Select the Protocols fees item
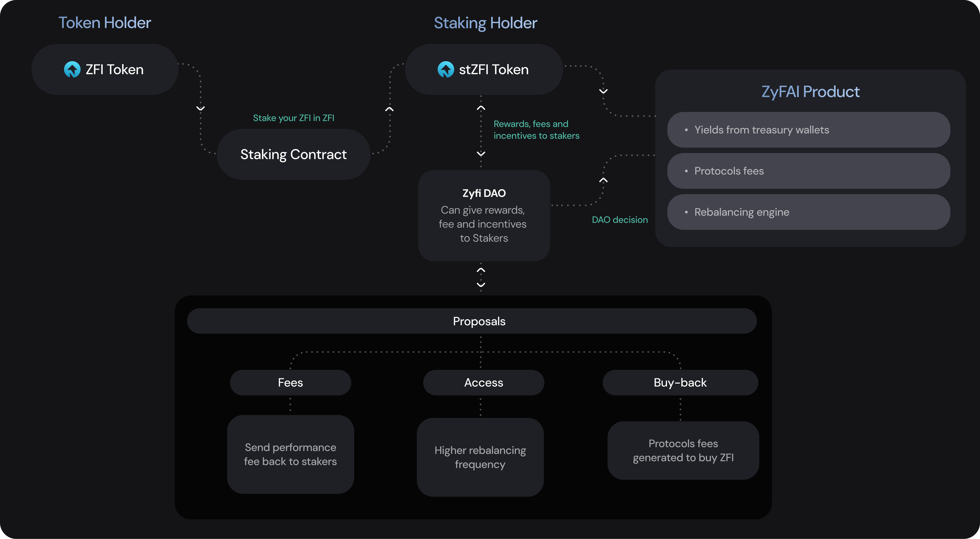Screen dimensions: 980x539 (x=808, y=171)
